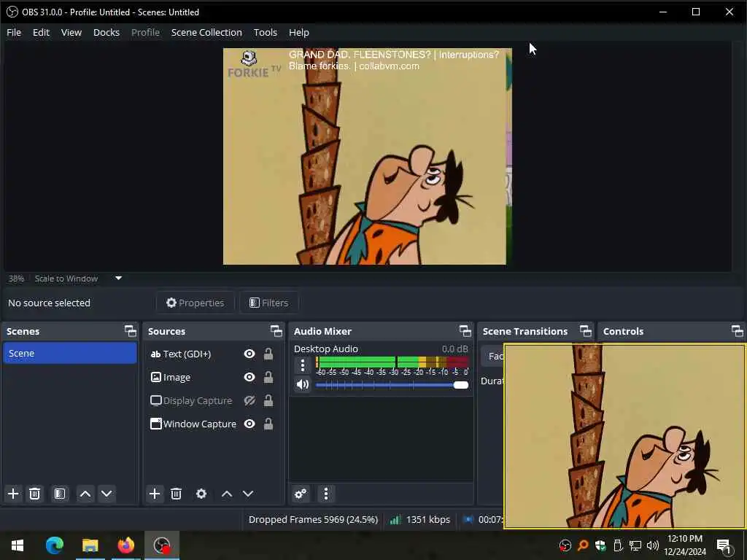Screen dimensions: 747x560
Task: Lock the Text (GDI+) source
Action: (x=268, y=354)
